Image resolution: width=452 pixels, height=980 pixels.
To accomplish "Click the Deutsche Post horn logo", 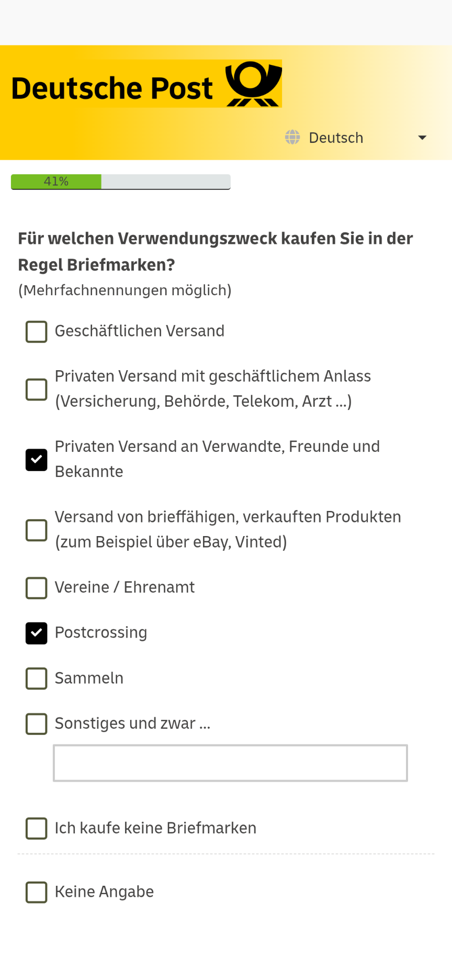I will [254, 84].
